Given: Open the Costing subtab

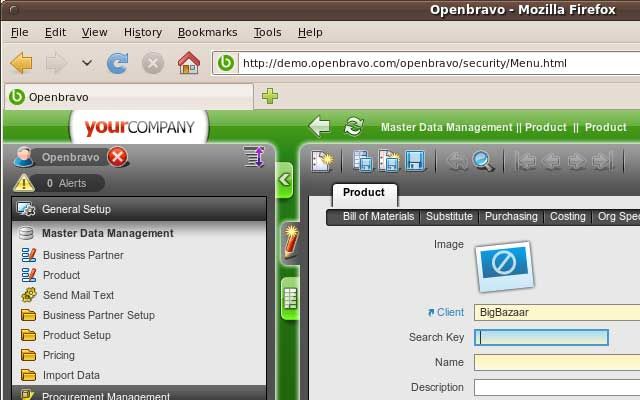Looking at the screenshot, I should pos(568,216).
